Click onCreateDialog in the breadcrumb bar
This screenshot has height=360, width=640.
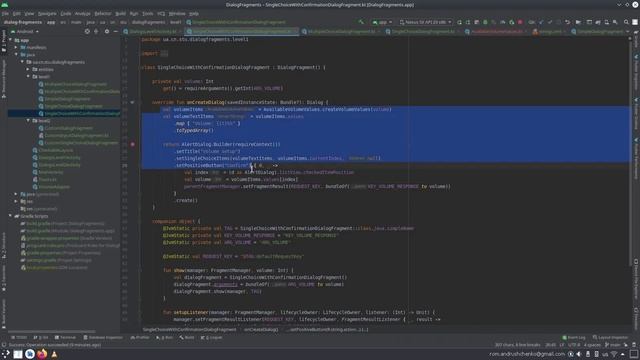click(x=261, y=329)
